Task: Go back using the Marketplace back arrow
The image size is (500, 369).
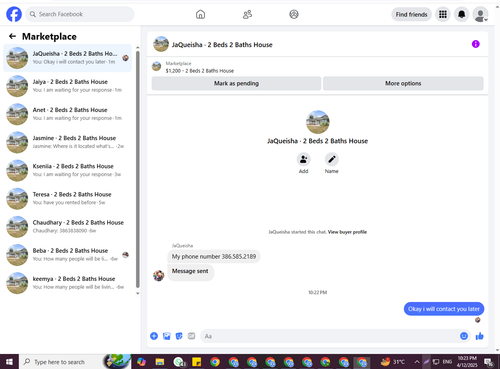Action: [12, 36]
